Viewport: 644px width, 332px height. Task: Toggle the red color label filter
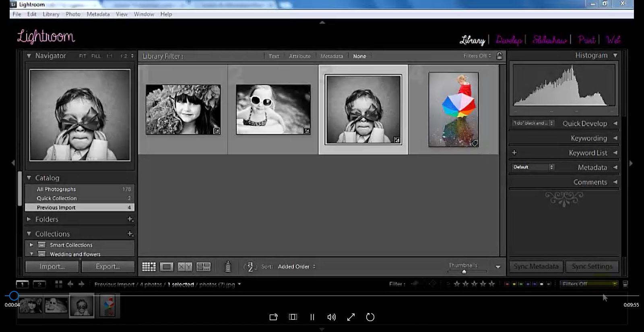pos(507,284)
